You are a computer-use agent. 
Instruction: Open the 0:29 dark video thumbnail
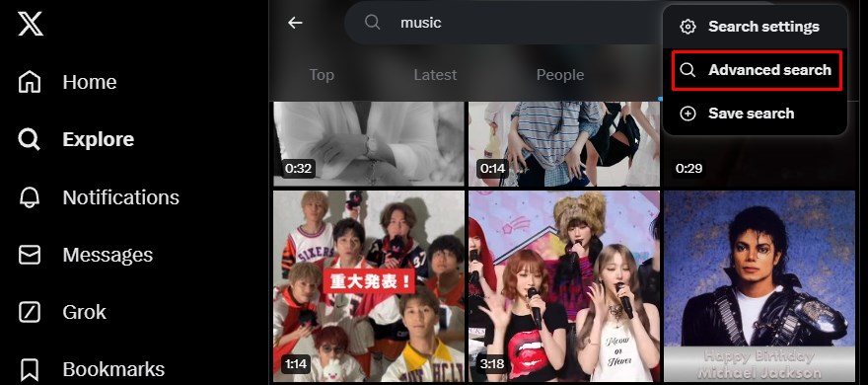click(x=759, y=161)
